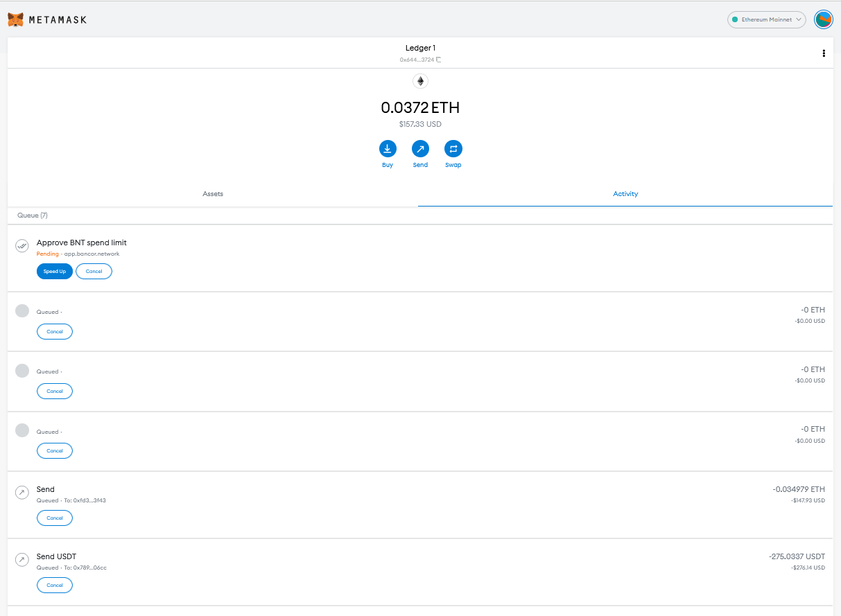This screenshot has height=616, width=841.
Task: Click the Swap label under the icon
Action: tap(453, 165)
